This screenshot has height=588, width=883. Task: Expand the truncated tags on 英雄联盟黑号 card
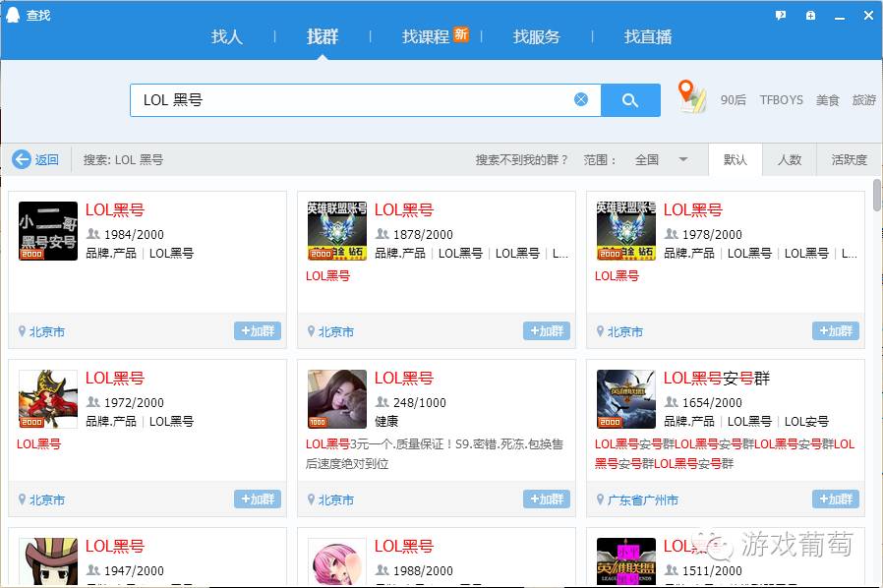(559, 253)
